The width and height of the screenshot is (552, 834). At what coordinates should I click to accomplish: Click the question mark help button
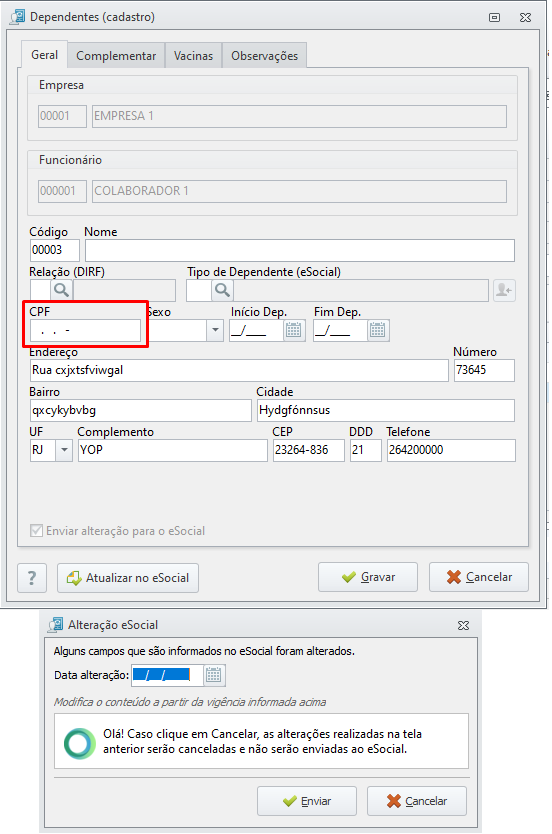click(x=32, y=578)
